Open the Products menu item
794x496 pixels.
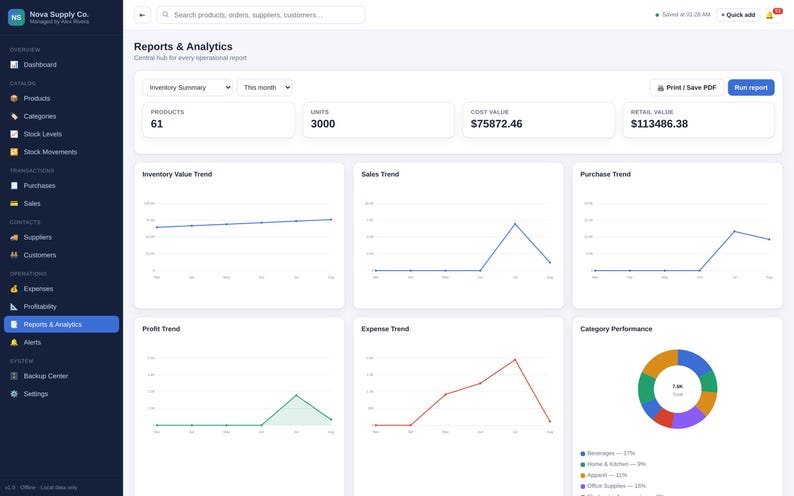(61, 99)
